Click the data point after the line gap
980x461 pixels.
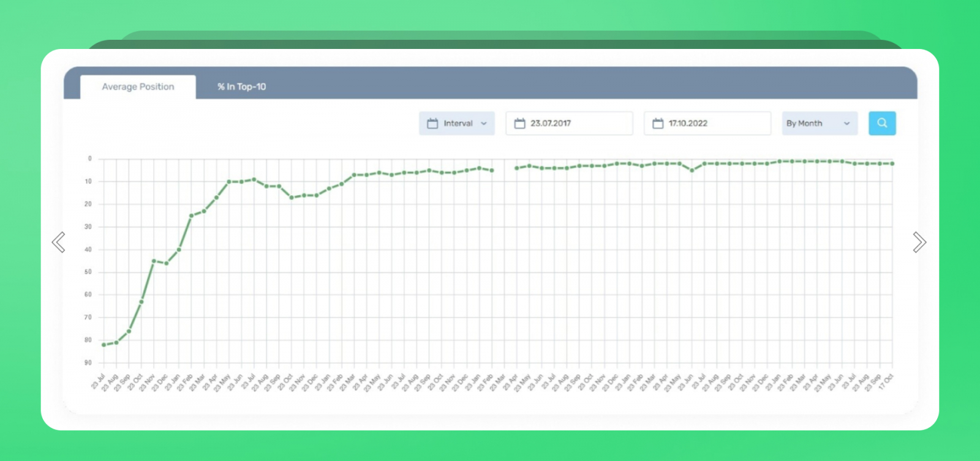516,168
